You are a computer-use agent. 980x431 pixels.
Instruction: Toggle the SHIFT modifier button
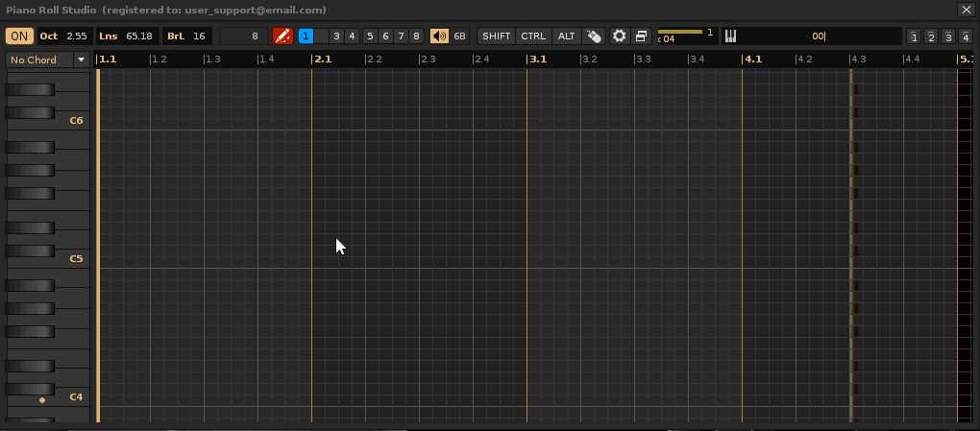(497, 36)
